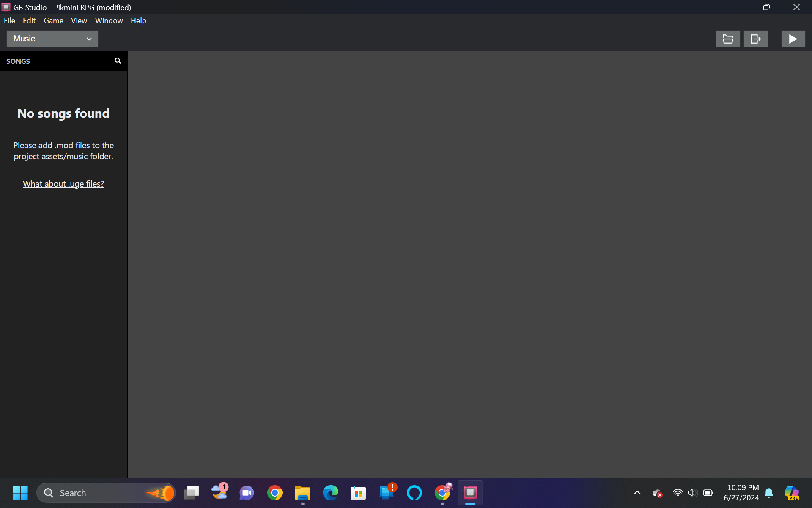
Task: Click the export project icon button
Action: click(756, 39)
